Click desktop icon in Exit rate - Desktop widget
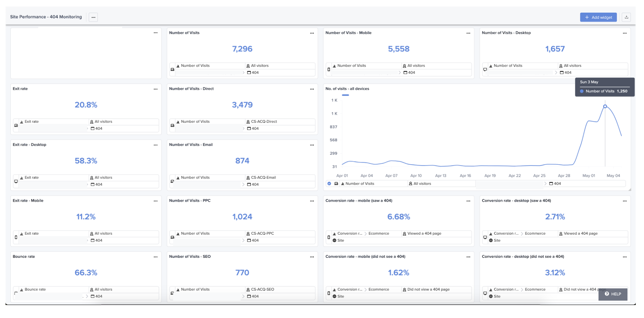The image size is (644, 318). (x=16, y=181)
